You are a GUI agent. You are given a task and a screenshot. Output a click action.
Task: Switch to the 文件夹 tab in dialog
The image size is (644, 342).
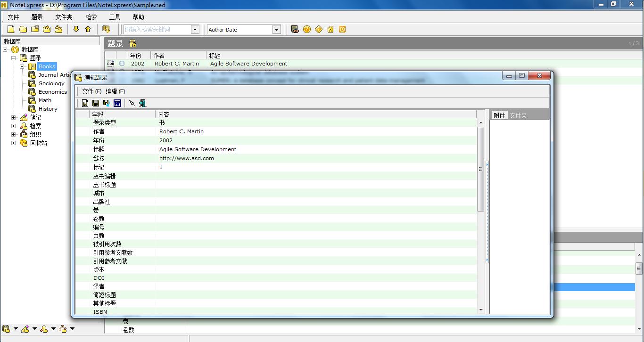(518, 115)
